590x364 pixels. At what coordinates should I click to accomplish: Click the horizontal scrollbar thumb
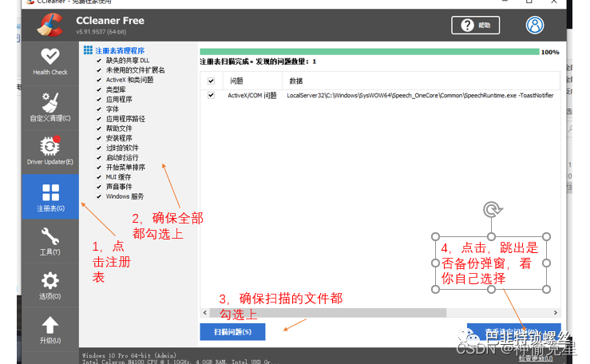(328, 312)
